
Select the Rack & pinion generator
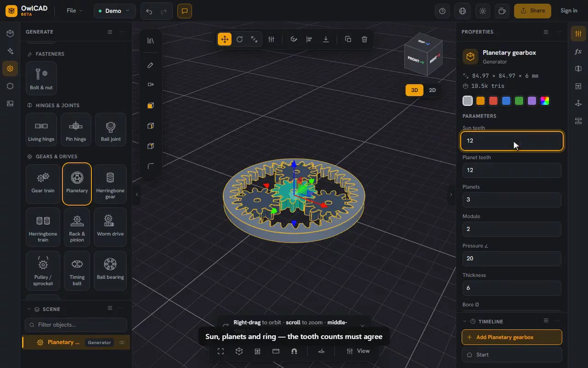pos(77,227)
